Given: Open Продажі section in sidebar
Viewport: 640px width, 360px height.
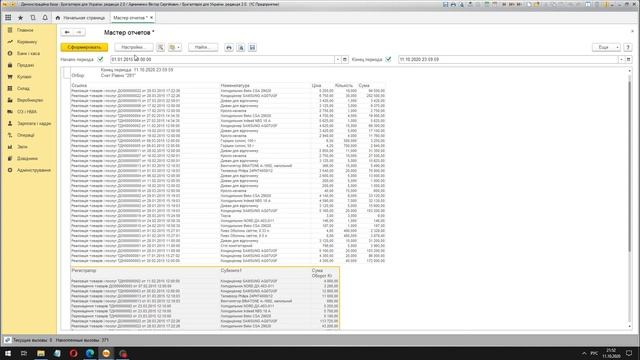Looking at the screenshot, I should 25,65.
